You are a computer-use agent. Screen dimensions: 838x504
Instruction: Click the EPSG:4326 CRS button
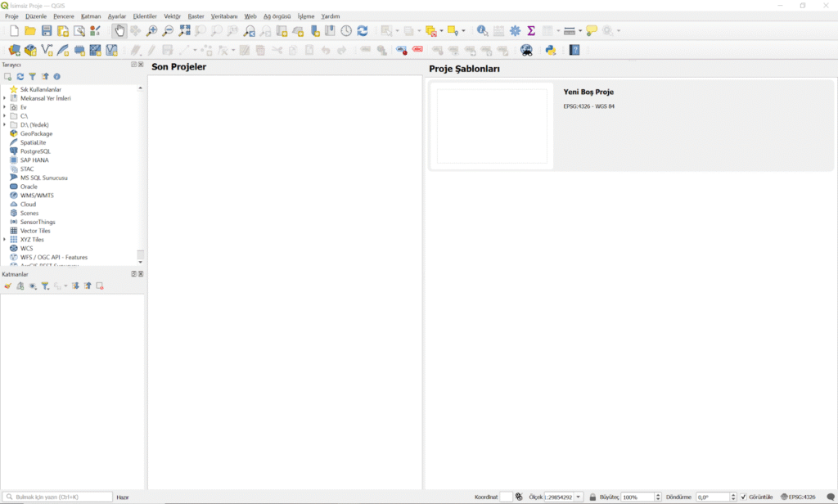coord(798,497)
